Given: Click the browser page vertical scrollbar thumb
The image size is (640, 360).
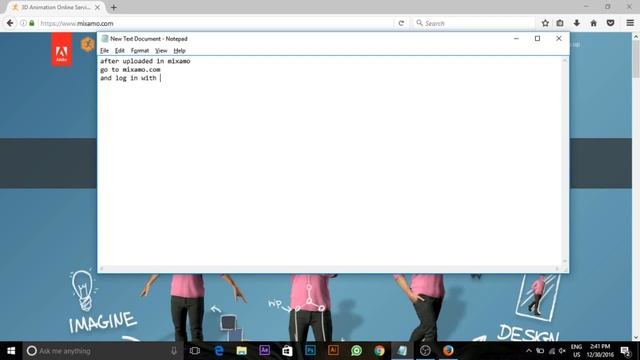Looking at the screenshot, I should point(636,59).
